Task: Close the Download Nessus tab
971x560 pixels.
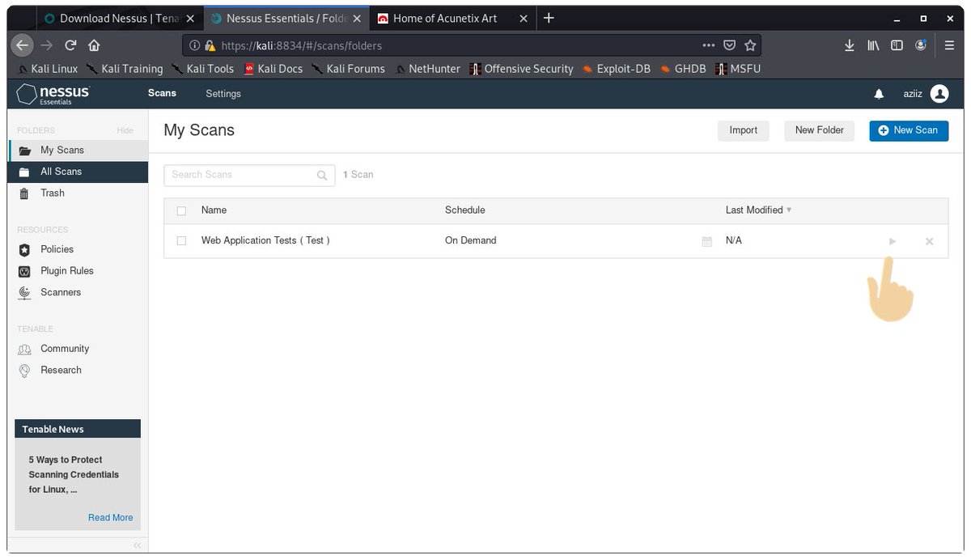Action: click(x=190, y=19)
